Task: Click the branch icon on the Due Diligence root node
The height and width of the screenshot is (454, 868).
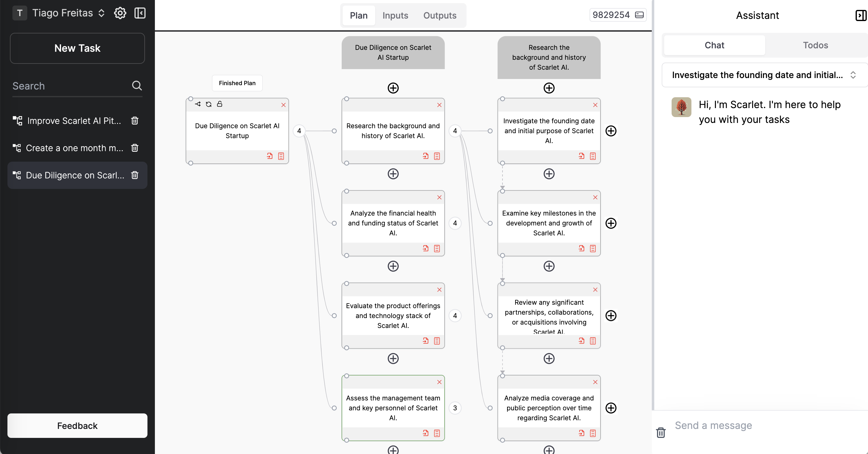Action: 198,104
